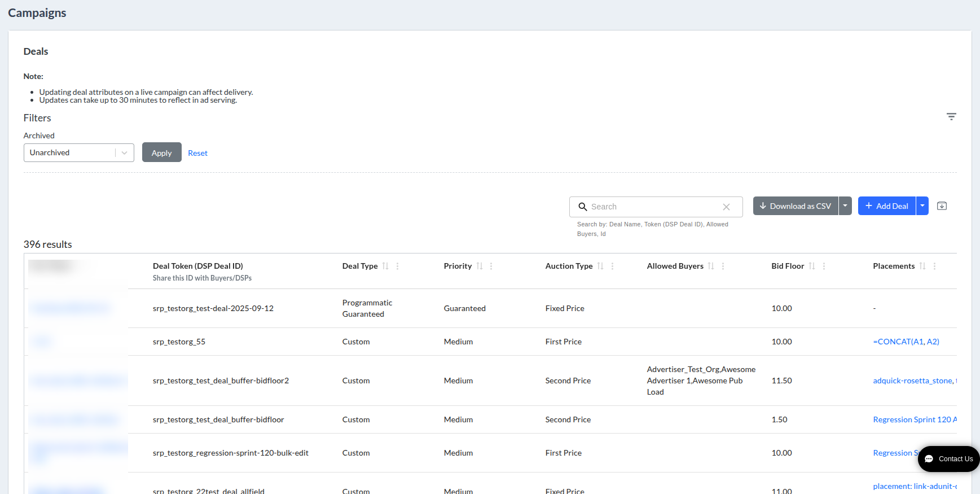Viewport: 980px width, 494px height.
Task: Click the Download as CSV button
Action: [x=796, y=206]
